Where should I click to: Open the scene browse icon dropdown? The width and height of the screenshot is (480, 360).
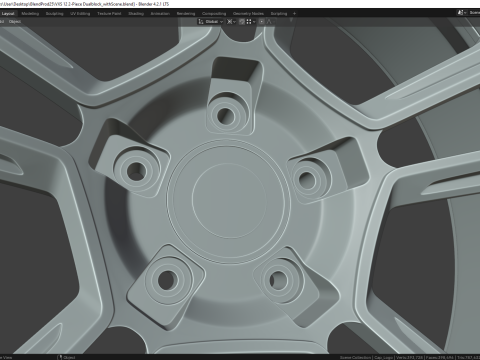[x=462, y=13]
